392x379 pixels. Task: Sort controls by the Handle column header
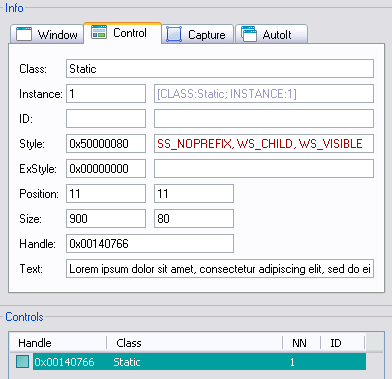click(58, 343)
